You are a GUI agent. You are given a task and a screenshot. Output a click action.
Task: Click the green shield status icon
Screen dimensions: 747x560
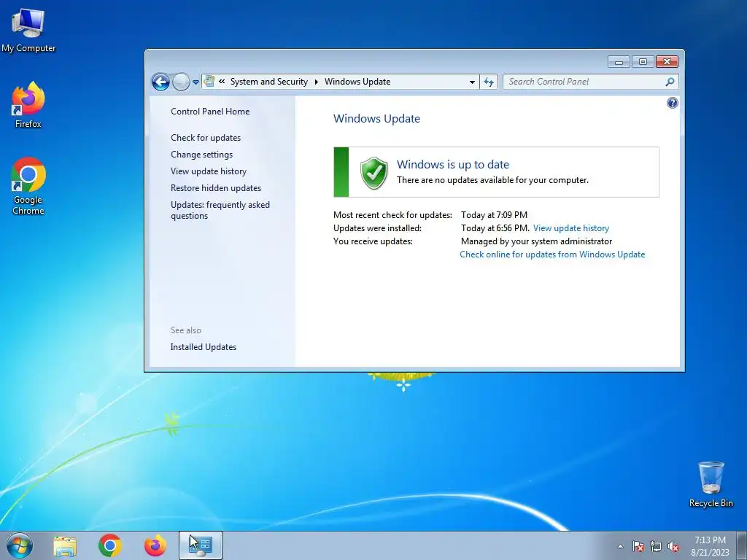click(374, 173)
